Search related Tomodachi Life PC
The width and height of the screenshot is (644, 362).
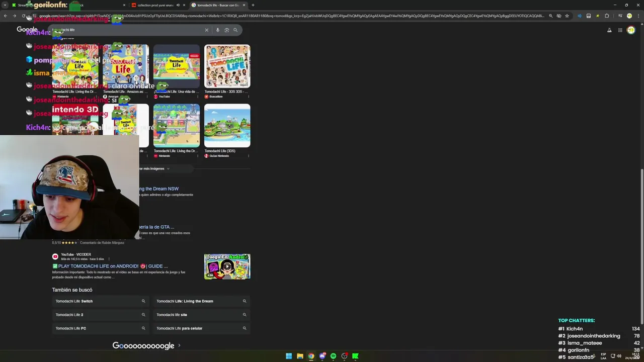pos(100,328)
